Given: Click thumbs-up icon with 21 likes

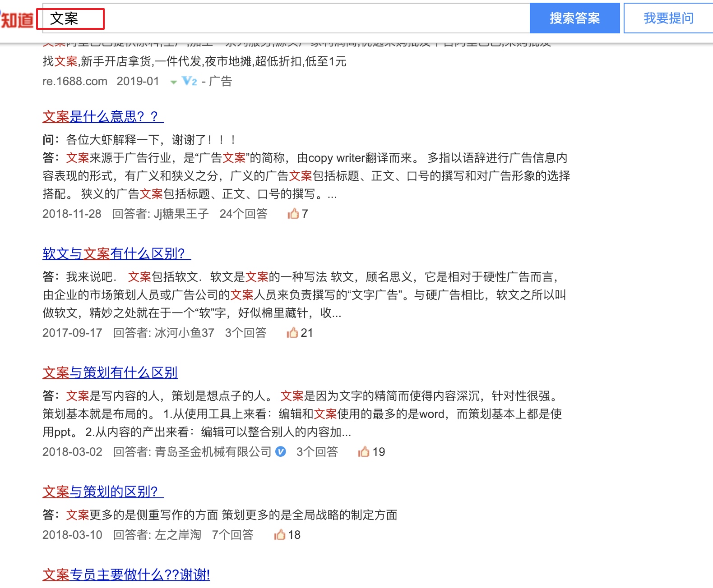Looking at the screenshot, I should (292, 333).
